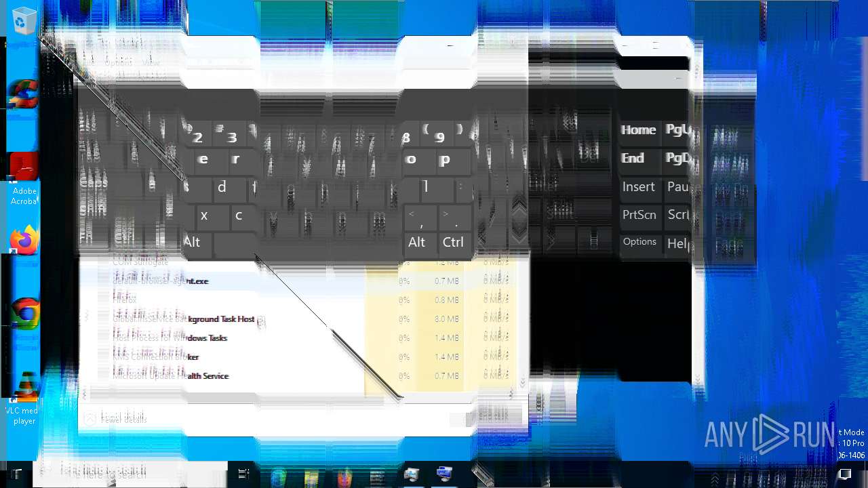Open the Action Center notification icon
The height and width of the screenshot is (488, 868).
pos(844,474)
